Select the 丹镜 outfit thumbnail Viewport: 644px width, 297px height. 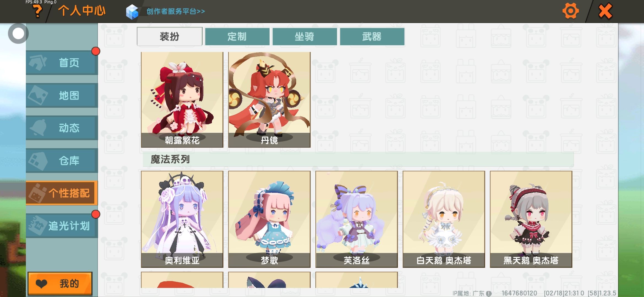(x=269, y=100)
